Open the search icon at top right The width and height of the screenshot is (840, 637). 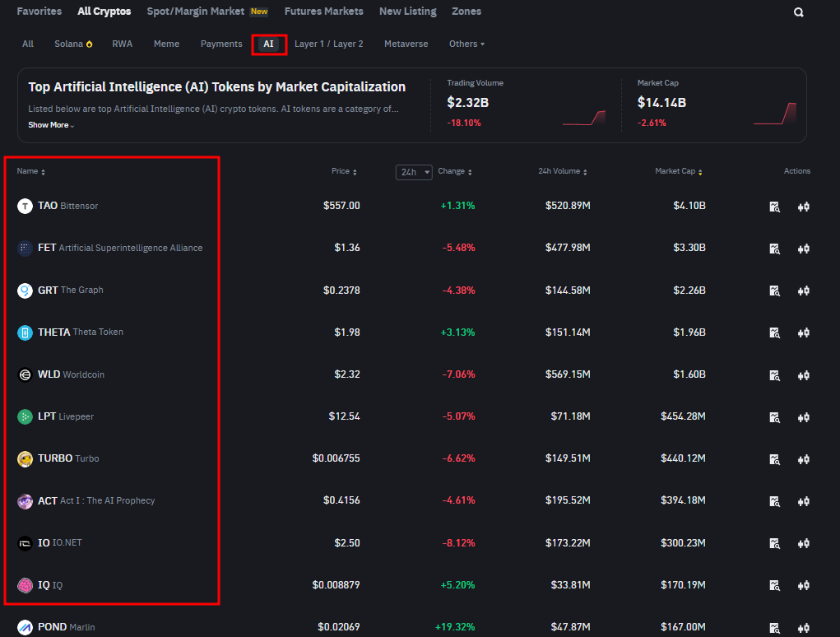coord(798,12)
